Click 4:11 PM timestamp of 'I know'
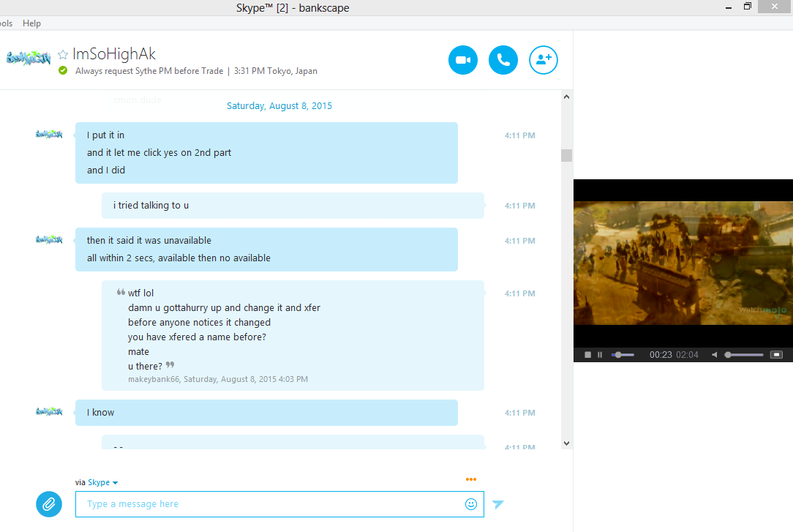Viewport: 793px width, 532px height. [520, 413]
